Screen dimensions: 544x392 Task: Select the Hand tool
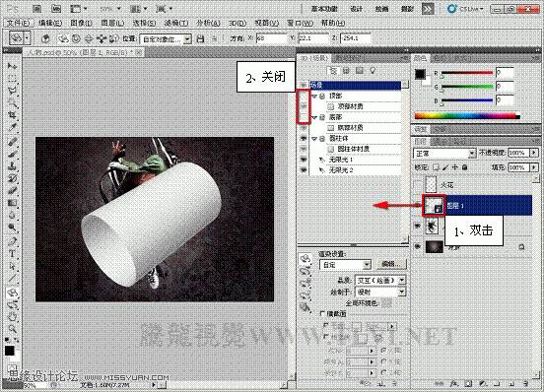tap(12, 317)
